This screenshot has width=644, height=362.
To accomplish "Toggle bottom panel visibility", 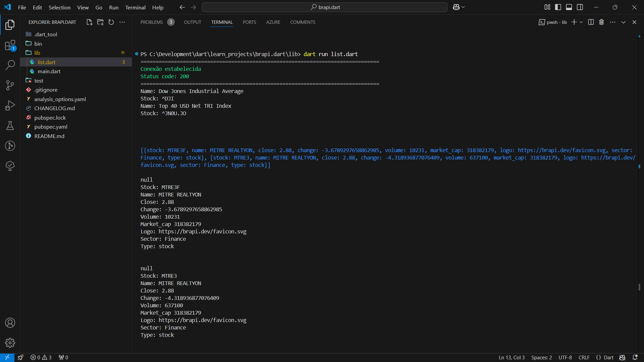I will click(x=569, y=7).
